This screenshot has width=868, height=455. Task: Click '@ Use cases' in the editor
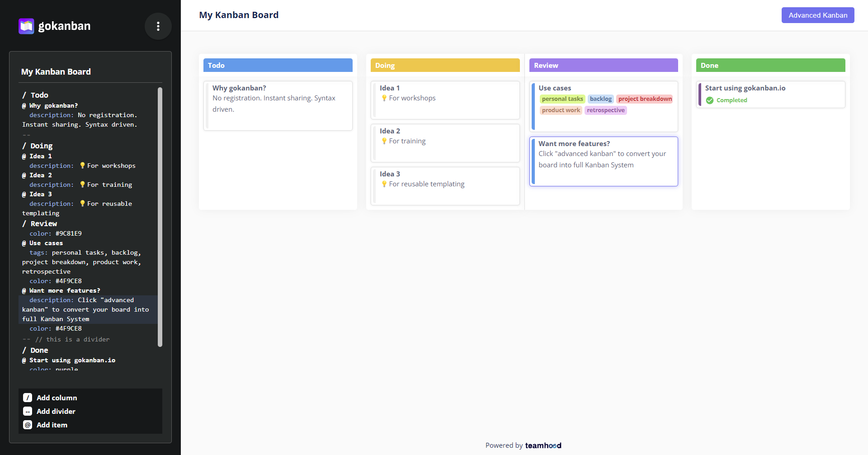coord(42,243)
